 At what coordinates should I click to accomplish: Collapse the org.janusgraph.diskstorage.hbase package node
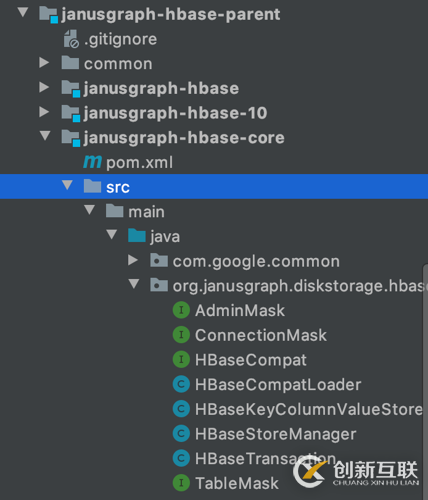pyautogui.click(x=134, y=284)
